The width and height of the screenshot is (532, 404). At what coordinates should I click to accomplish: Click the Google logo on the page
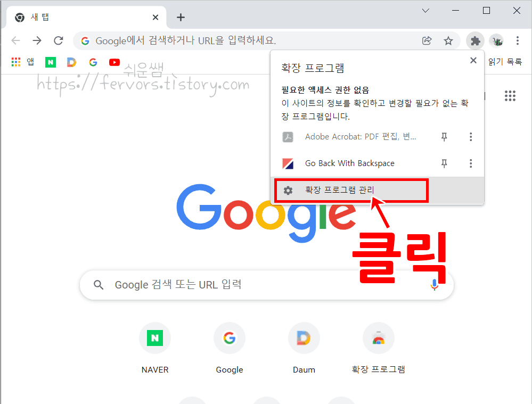(267, 213)
